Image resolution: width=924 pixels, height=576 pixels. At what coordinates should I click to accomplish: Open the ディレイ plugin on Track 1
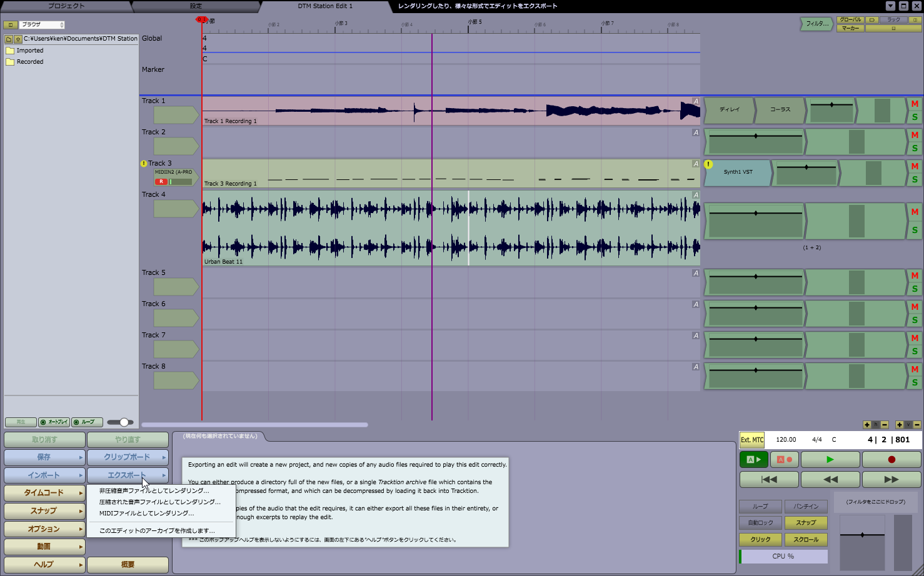[x=729, y=110]
